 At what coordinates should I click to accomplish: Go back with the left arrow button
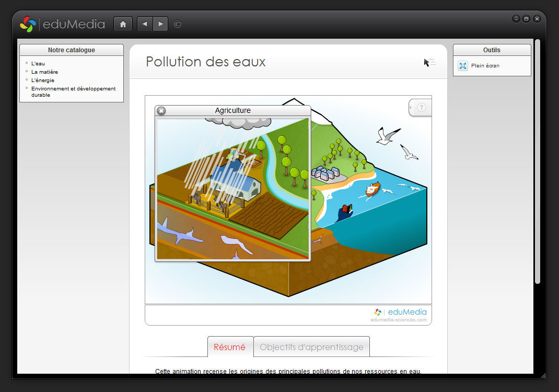145,24
